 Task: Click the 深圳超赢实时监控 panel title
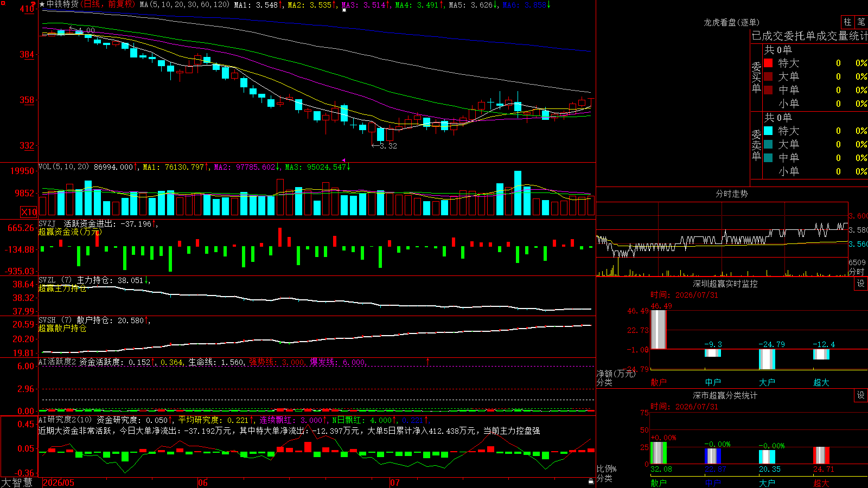pyautogui.click(x=725, y=284)
